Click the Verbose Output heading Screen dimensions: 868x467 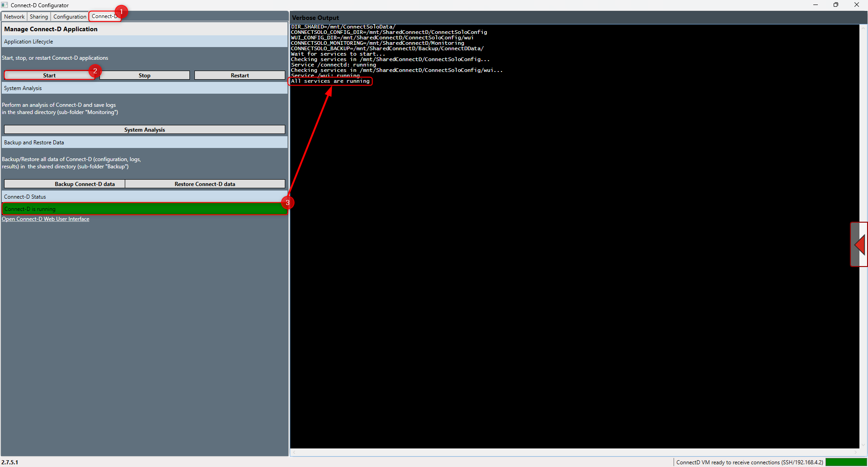[316, 18]
